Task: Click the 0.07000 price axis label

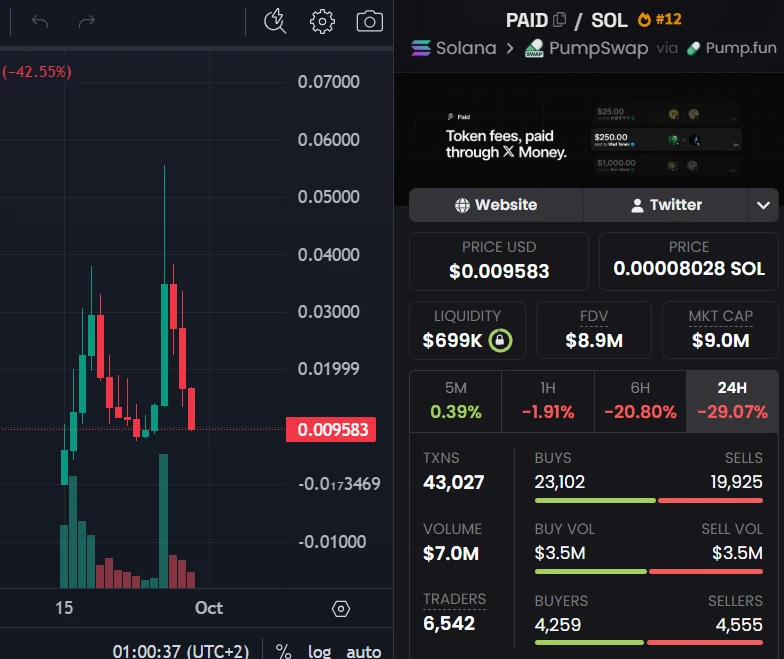Action: [x=328, y=82]
